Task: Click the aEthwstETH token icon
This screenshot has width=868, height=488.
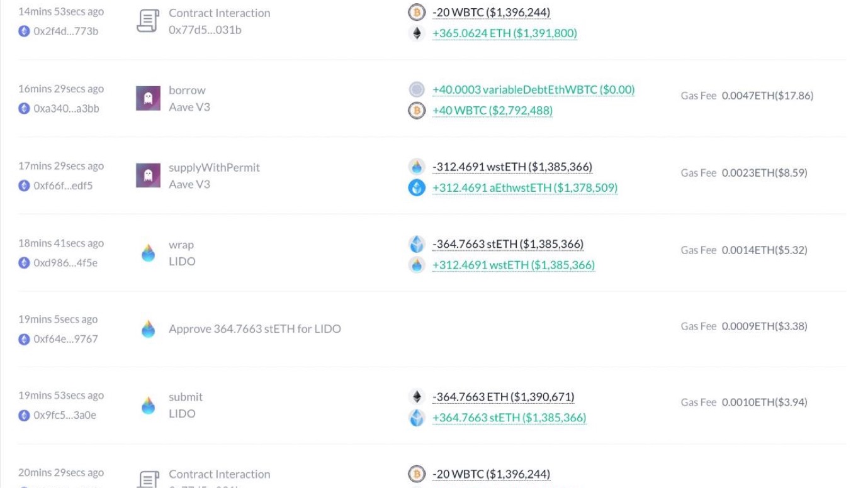Action: coord(417,187)
